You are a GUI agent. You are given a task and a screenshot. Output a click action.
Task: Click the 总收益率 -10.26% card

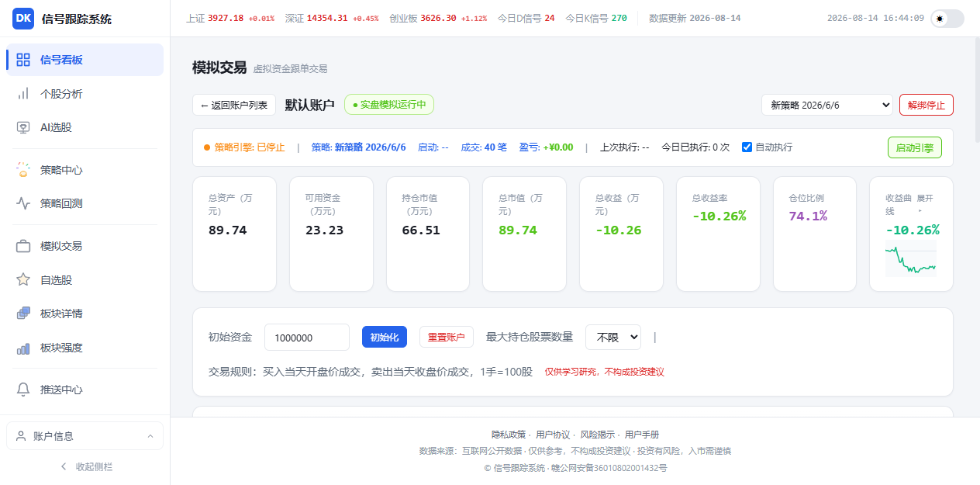718,234
